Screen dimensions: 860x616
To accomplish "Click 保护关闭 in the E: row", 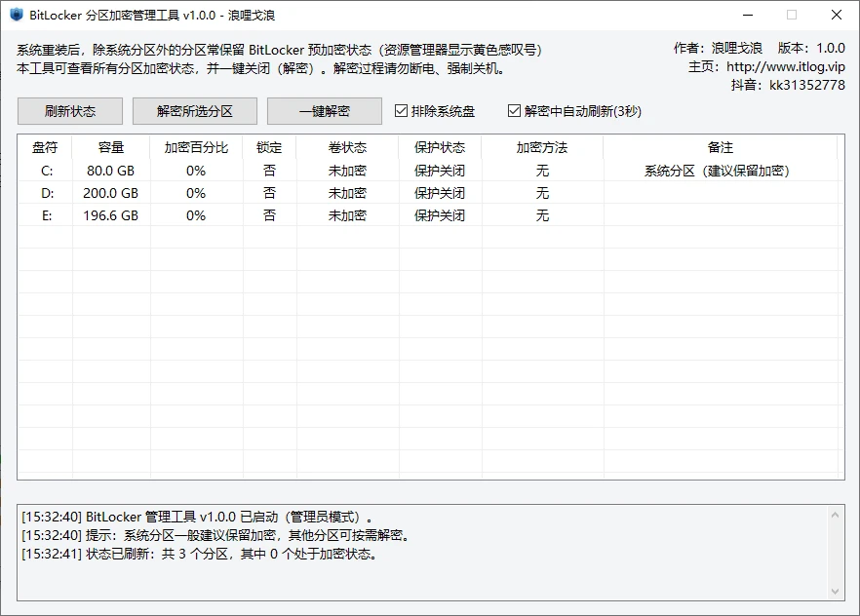I will tap(440, 215).
